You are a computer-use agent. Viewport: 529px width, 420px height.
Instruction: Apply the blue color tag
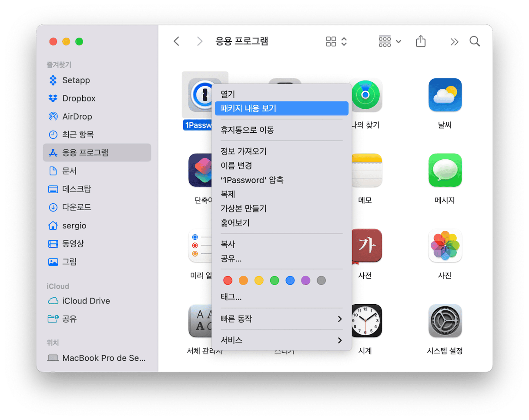click(290, 281)
